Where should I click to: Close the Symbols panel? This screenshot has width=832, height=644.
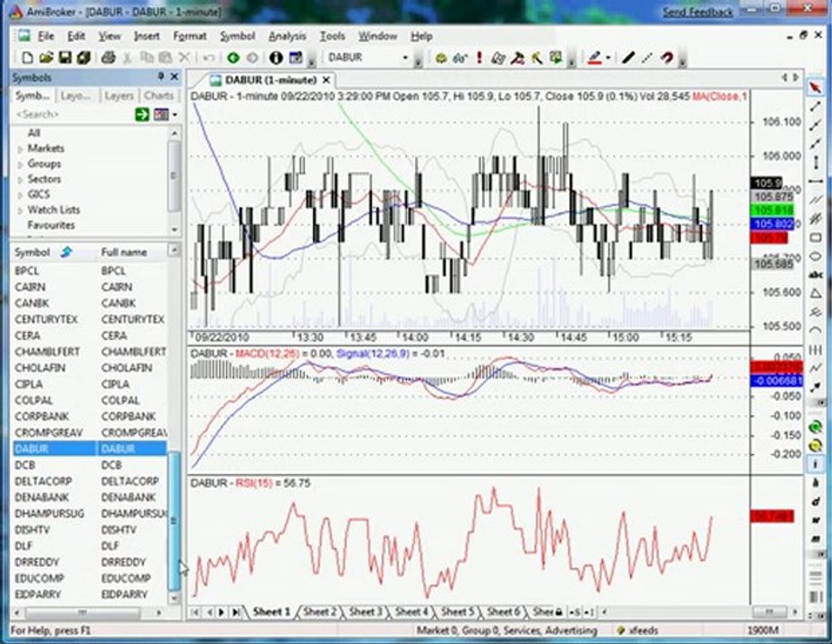(174, 78)
